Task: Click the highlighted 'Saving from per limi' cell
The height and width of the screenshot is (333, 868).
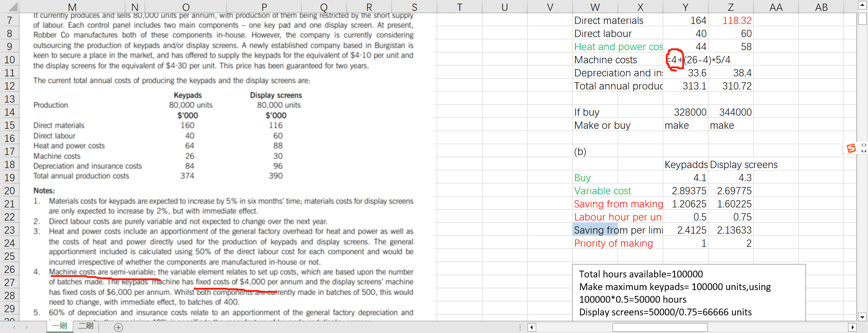Action: point(618,230)
